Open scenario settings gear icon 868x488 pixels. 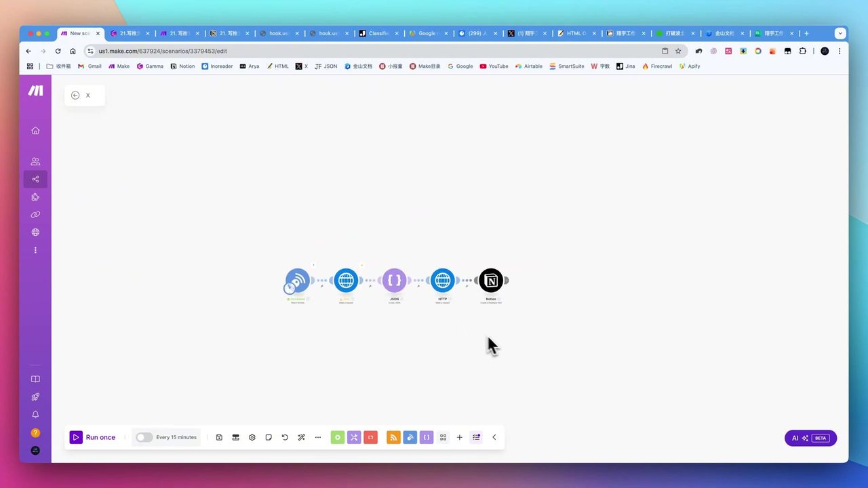point(252,438)
